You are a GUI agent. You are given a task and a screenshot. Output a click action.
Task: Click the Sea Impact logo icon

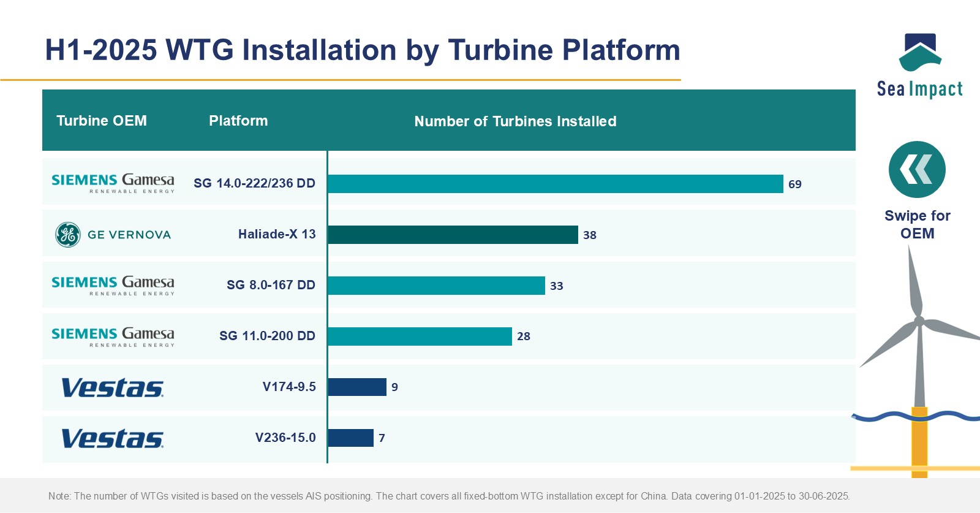point(920,51)
